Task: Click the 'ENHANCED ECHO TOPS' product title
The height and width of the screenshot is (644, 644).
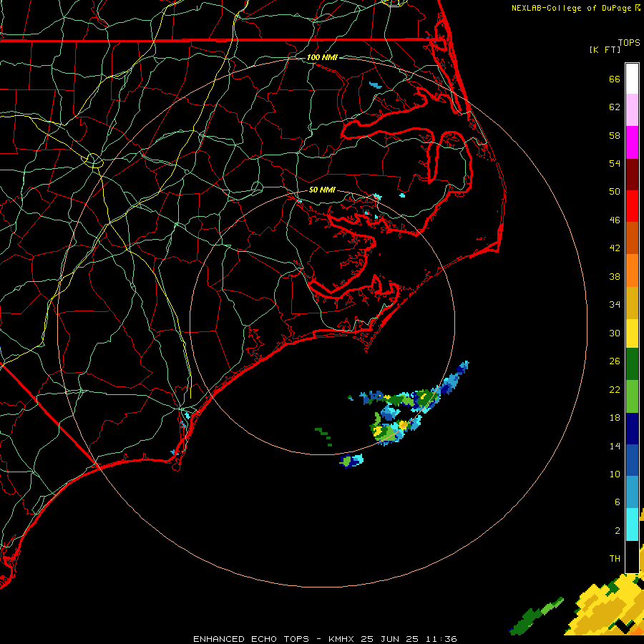Action: point(251,639)
